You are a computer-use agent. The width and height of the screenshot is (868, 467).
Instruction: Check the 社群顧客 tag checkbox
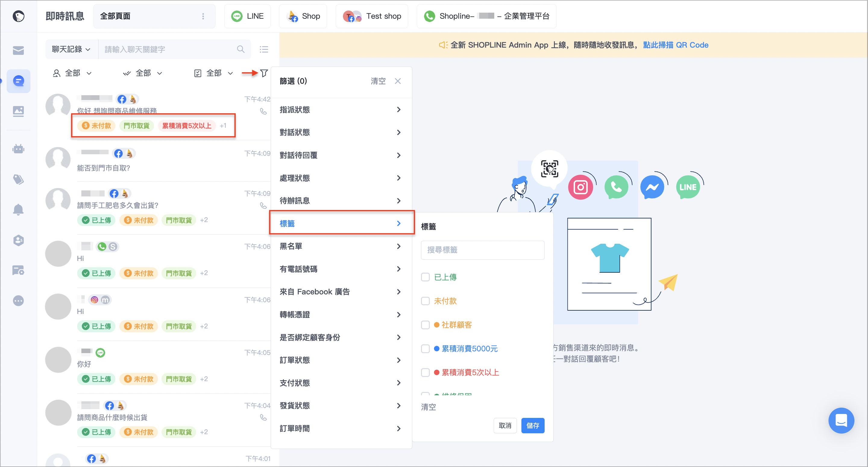coord(425,325)
